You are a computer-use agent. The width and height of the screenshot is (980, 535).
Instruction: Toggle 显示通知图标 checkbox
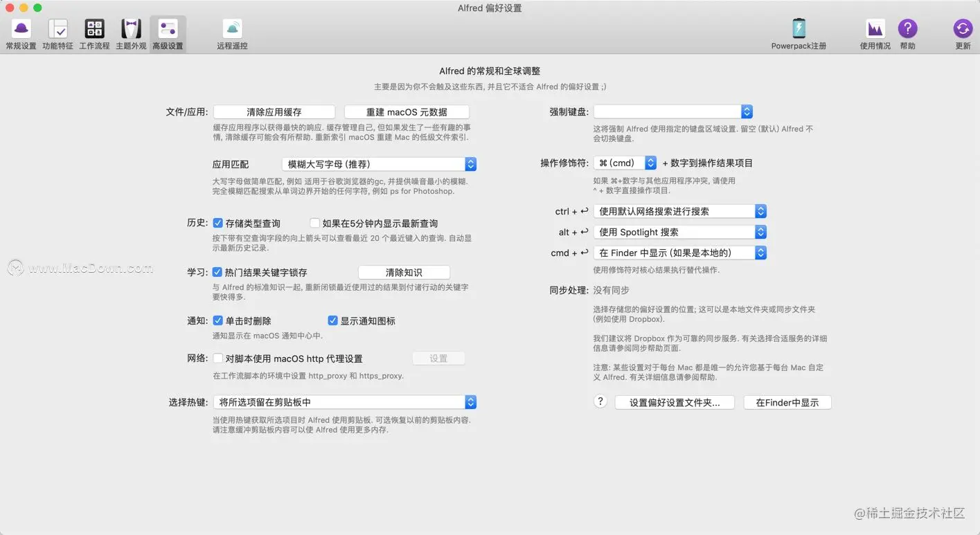pyautogui.click(x=332, y=320)
